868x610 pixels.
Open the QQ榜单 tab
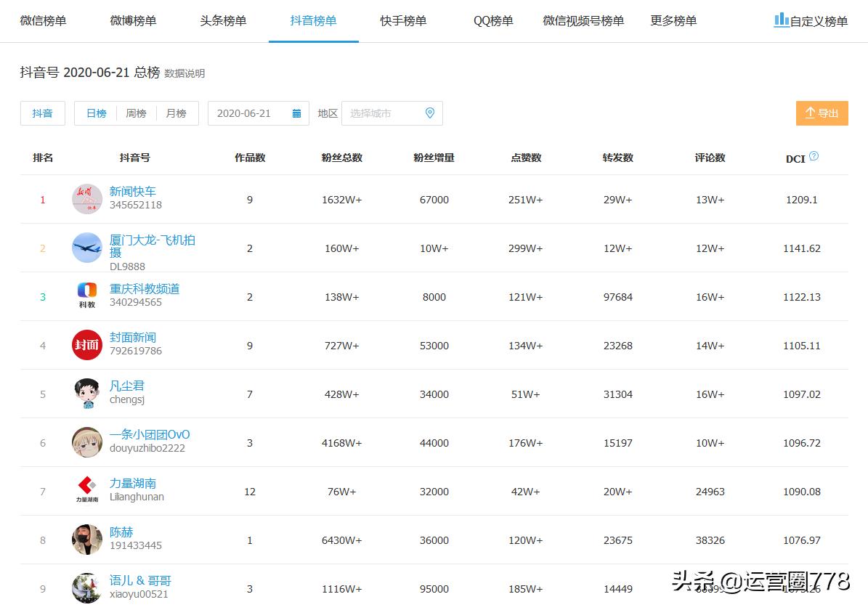point(492,21)
